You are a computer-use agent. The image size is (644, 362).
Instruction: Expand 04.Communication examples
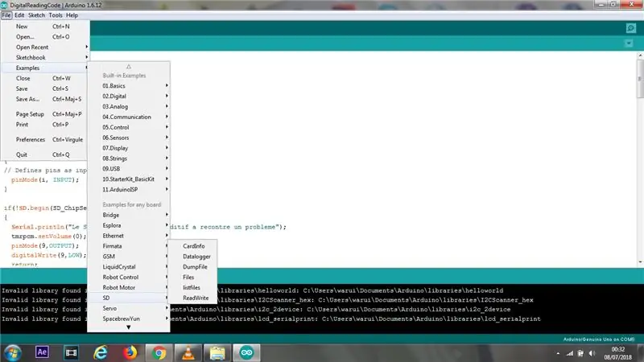(x=129, y=117)
